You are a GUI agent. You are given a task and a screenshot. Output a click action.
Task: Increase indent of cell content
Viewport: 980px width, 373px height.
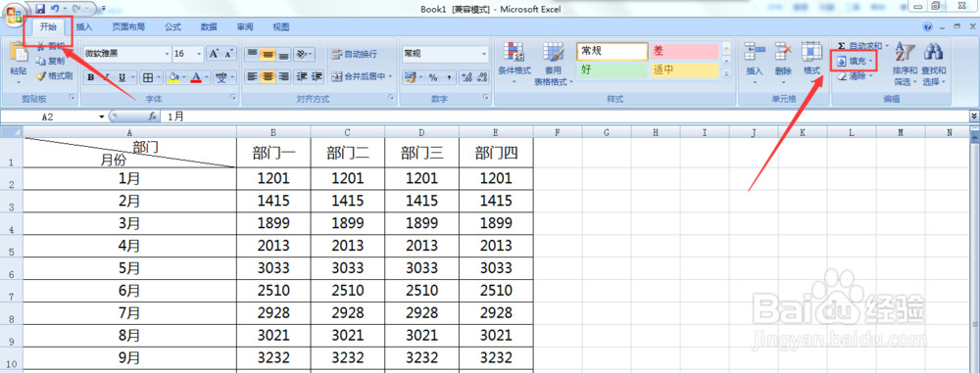click(317, 76)
